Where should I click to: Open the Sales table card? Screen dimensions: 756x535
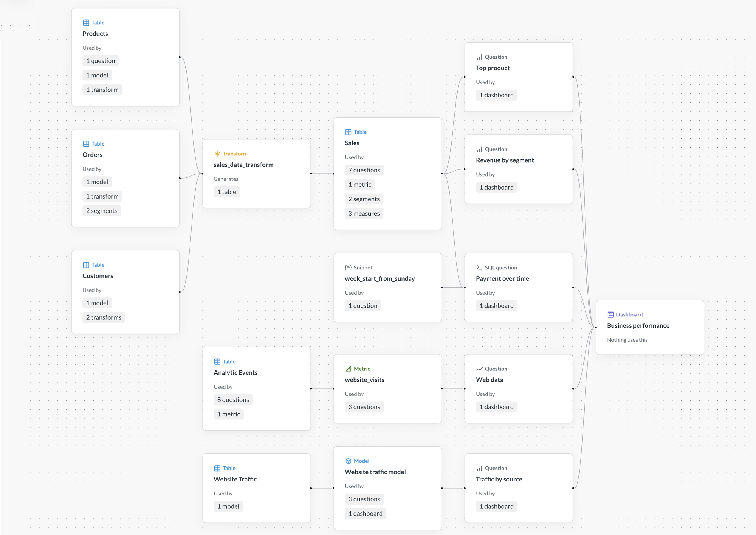coord(388,143)
